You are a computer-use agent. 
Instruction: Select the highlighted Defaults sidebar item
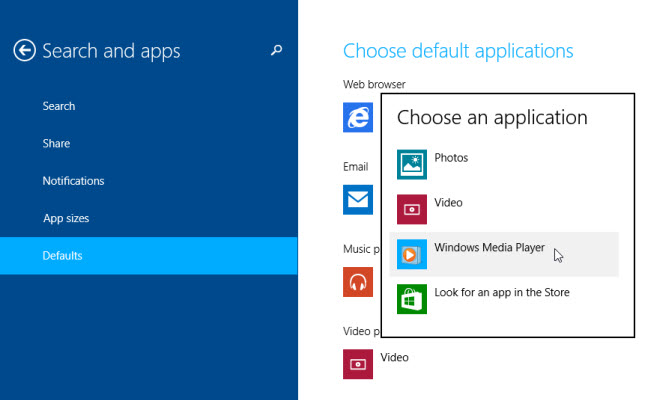point(62,256)
